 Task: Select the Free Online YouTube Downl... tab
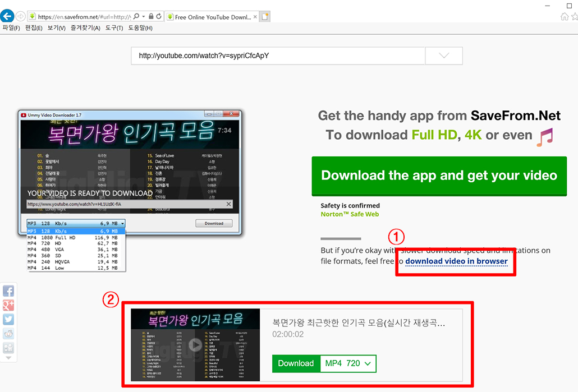click(x=212, y=17)
